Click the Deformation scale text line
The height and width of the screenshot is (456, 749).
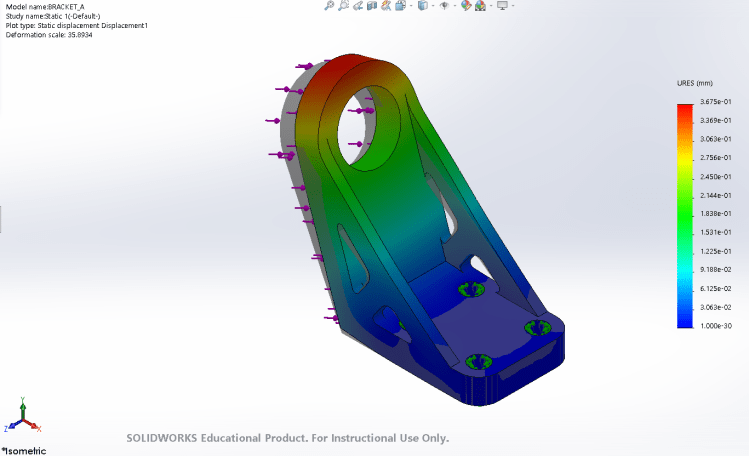[x=49, y=35]
